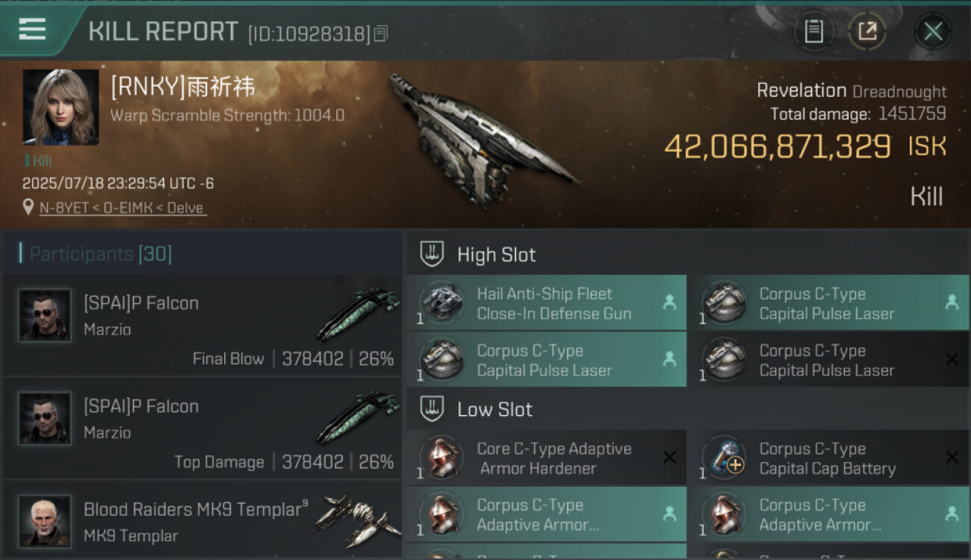Click the share export icon
971x560 pixels.
click(867, 31)
